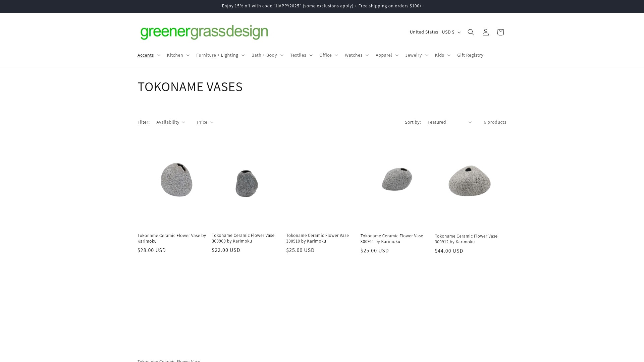The image size is (644, 362).
Task: Click the HAPPY2025 announcement bar text
Action: click(322, 6)
